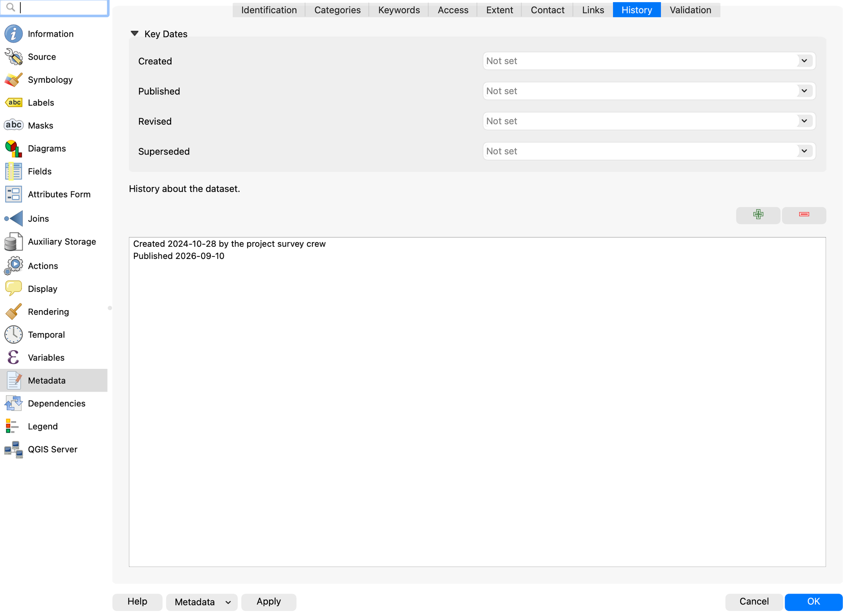Open the Fields table icon
Image resolution: width=845 pixels, height=616 pixels.
14,171
